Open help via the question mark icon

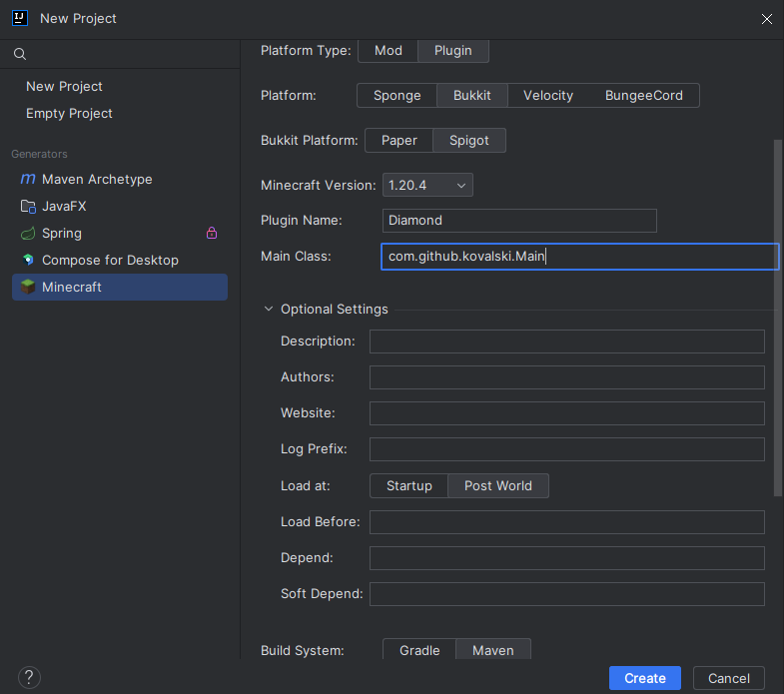(x=29, y=677)
